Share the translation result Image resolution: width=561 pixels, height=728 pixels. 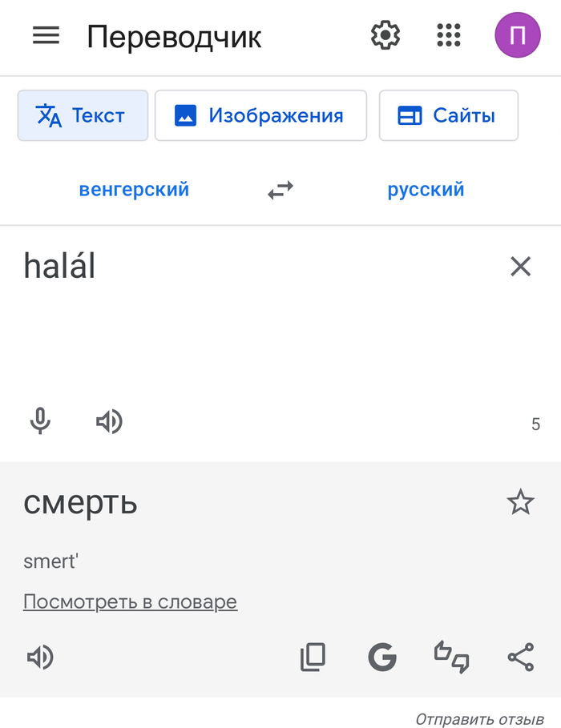[x=519, y=658]
